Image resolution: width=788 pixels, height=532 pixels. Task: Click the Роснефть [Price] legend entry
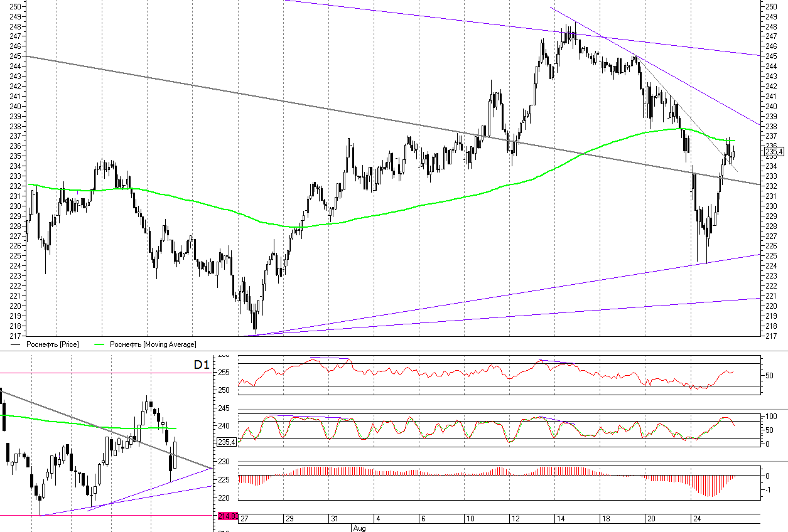[x=53, y=344]
